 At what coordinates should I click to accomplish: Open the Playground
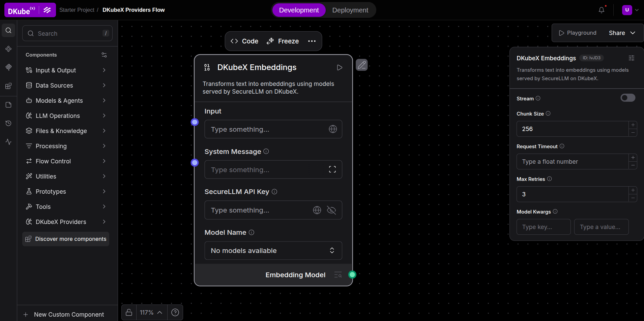578,33
